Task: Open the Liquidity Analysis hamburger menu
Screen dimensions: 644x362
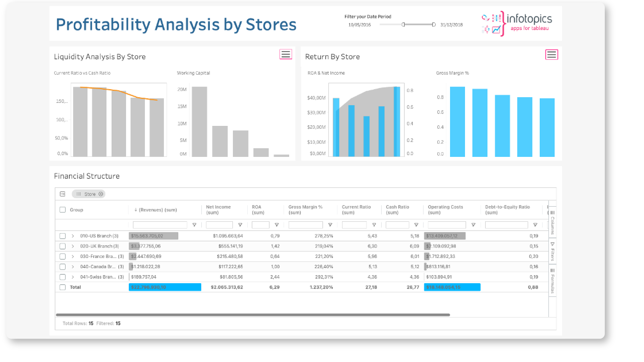Action: click(285, 54)
